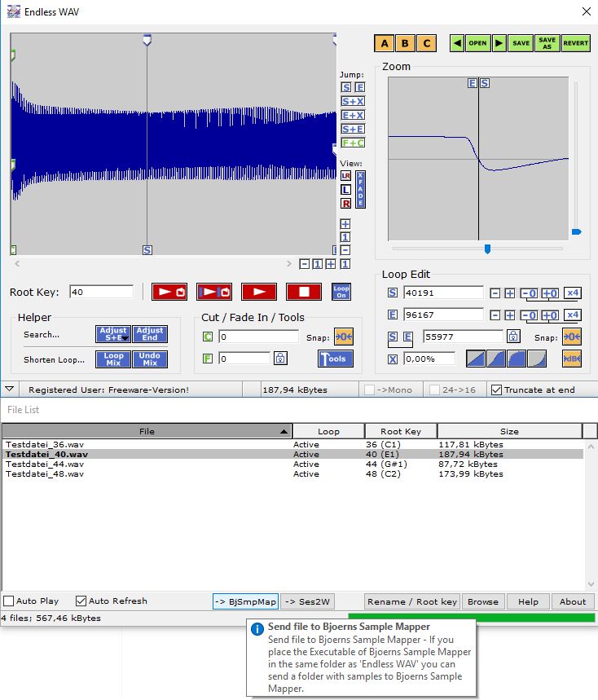Toggle Snap to zero in Loop Edit
The image size is (598, 700).
pos(572,337)
